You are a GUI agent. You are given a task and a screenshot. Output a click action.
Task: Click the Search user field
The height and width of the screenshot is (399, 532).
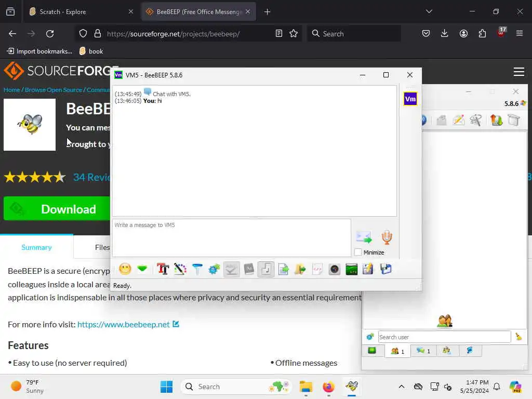[444, 337]
